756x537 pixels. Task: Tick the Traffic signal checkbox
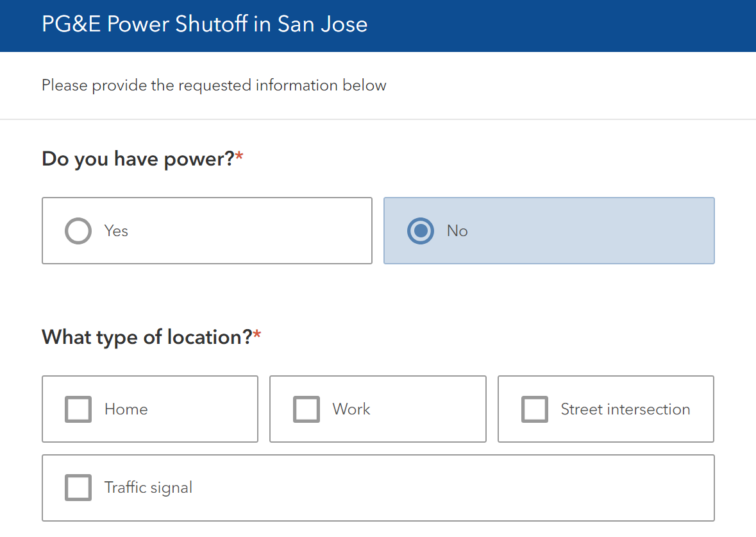(x=78, y=488)
